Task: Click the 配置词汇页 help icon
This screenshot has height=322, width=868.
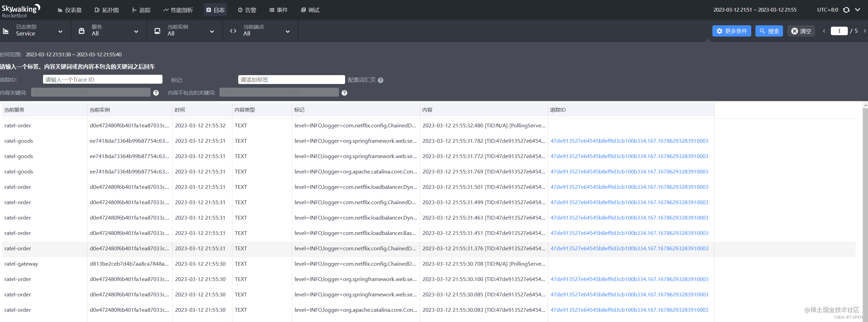Action: click(x=381, y=80)
